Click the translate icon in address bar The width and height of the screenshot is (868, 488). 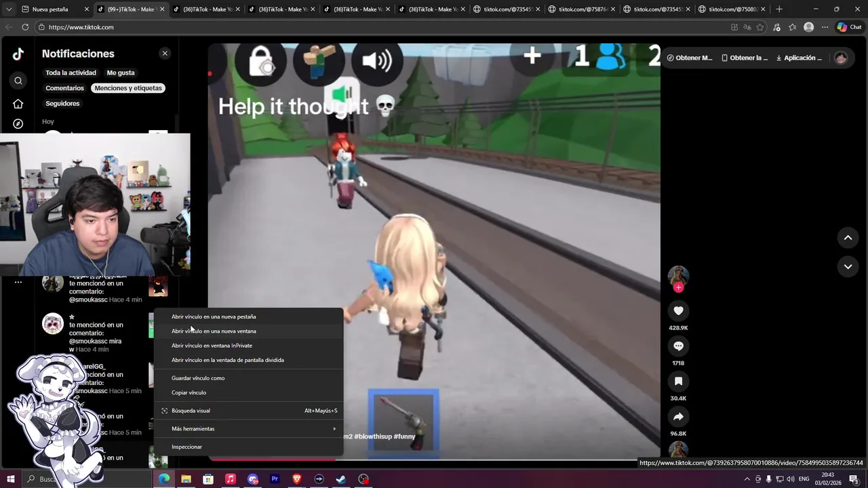pos(747,27)
